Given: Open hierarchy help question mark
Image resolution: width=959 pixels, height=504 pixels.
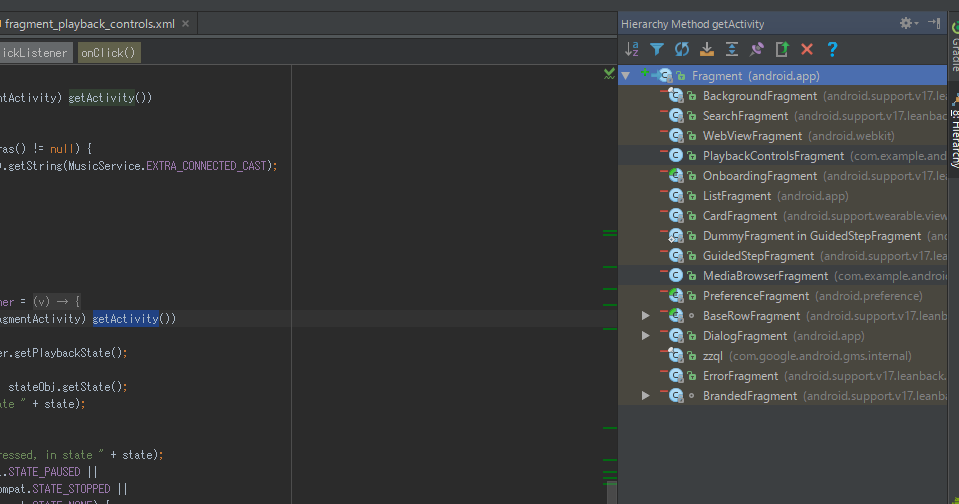Looking at the screenshot, I should (x=832, y=49).
